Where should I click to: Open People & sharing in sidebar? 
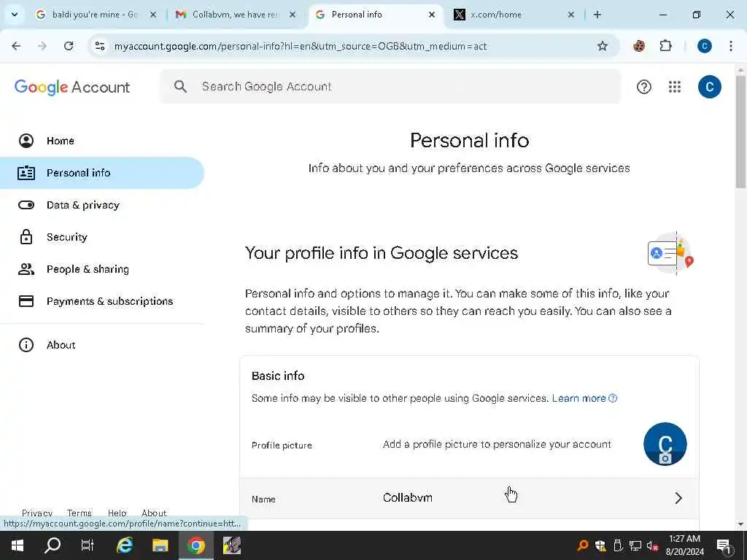click(x=102, y=269)
